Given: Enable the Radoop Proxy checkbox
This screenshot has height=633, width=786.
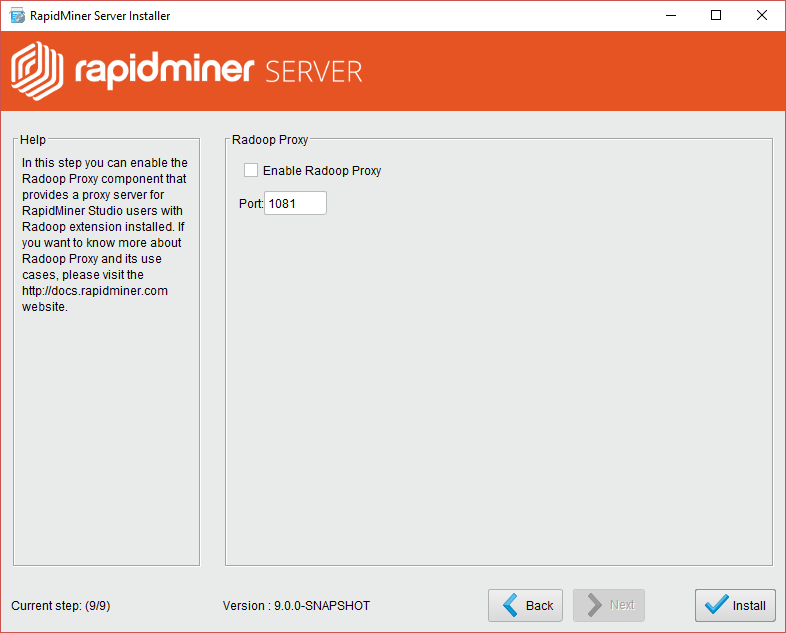Looking at the screenshot, I should pos(251,170).
